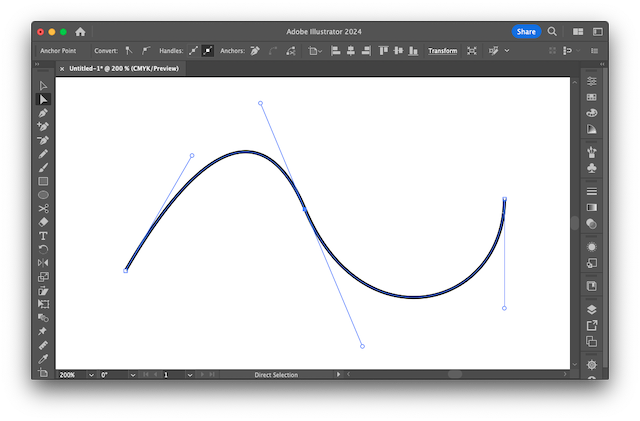The height and width of the screenshot is (421, 640).
Task: Open the 200% zoom level dropdown
Action: [91, 375]
